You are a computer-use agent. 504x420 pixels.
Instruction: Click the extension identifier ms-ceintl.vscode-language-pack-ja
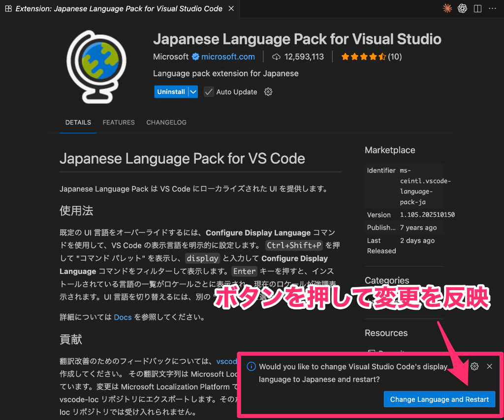[x=425, y=186]
